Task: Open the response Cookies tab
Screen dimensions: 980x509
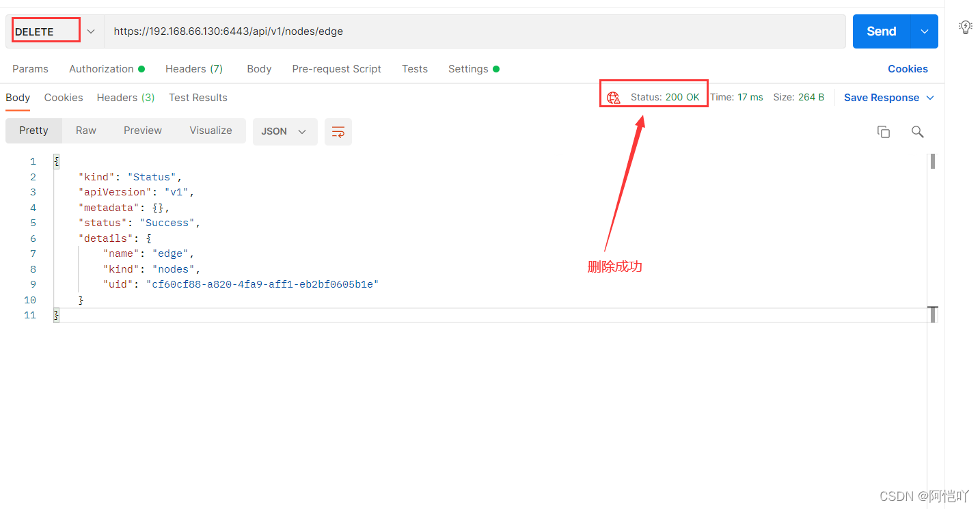Action: click(64, 98)
